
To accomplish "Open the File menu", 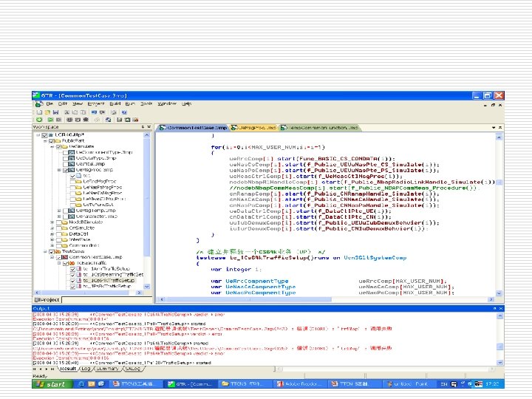I will [x=50, y=104].
